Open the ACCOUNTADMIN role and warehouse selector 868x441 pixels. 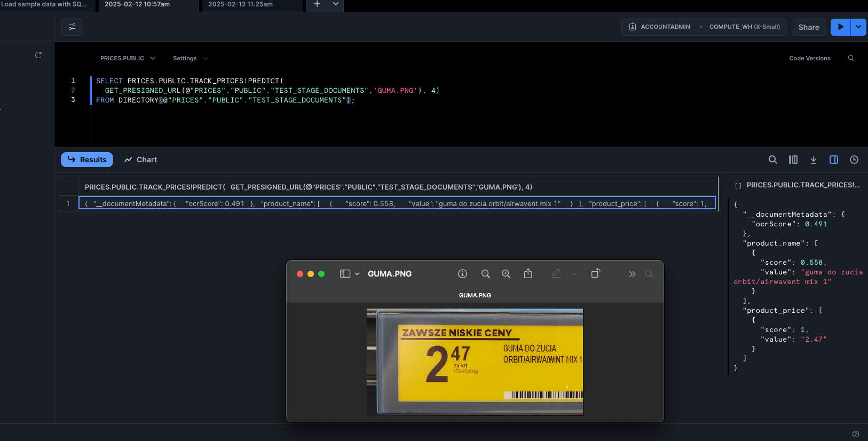pos(704,27)
